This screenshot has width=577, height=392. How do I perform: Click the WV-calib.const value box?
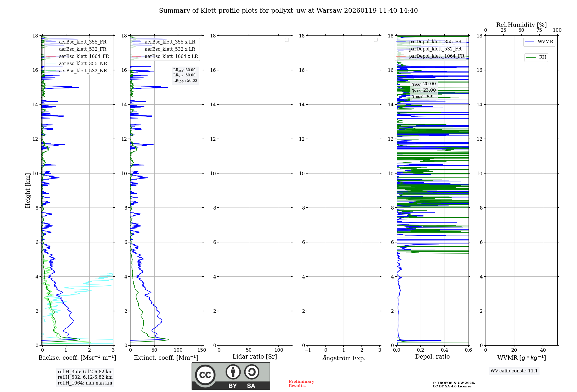coord(514,371)
